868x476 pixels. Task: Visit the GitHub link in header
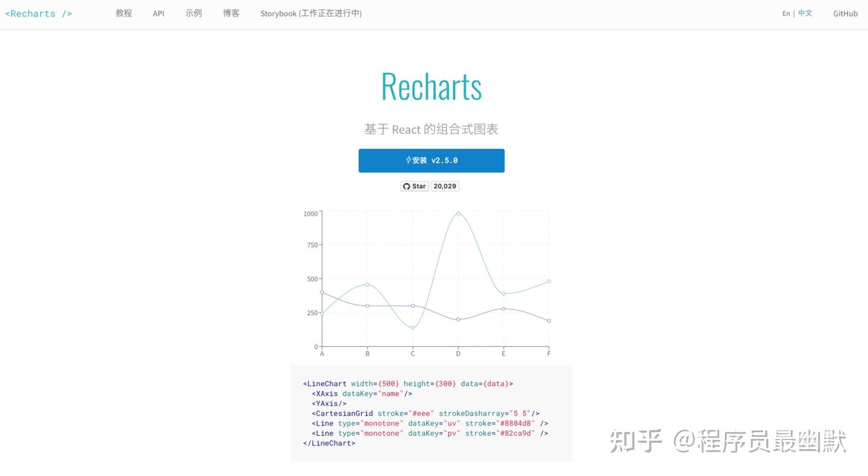coord(845,13)
